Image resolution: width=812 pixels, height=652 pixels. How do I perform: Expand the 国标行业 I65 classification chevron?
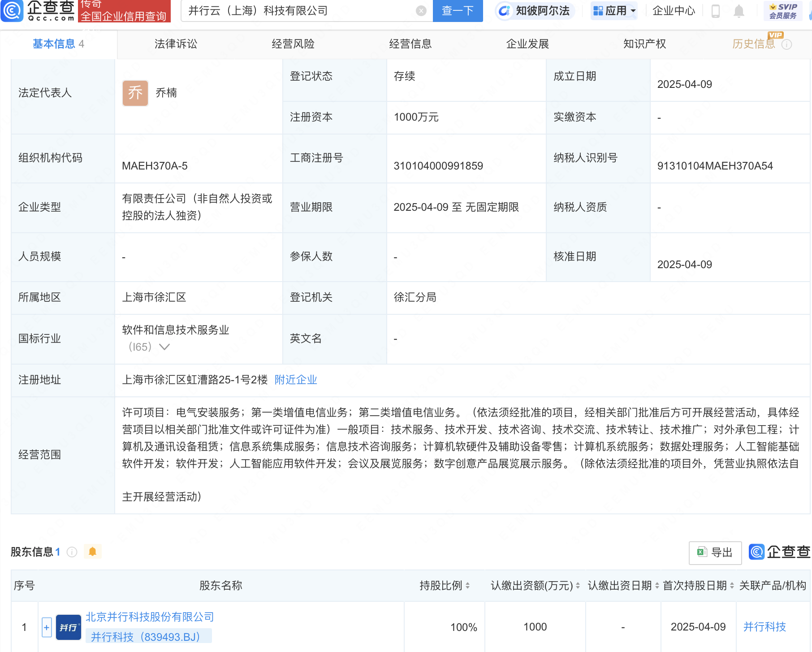(x=165, y=347)
